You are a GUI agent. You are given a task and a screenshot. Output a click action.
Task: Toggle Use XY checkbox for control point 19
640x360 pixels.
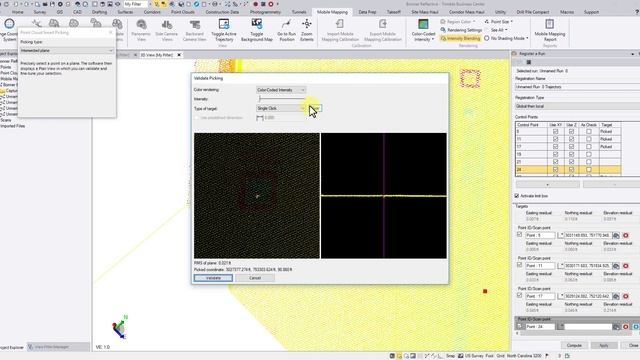point(555,154)
